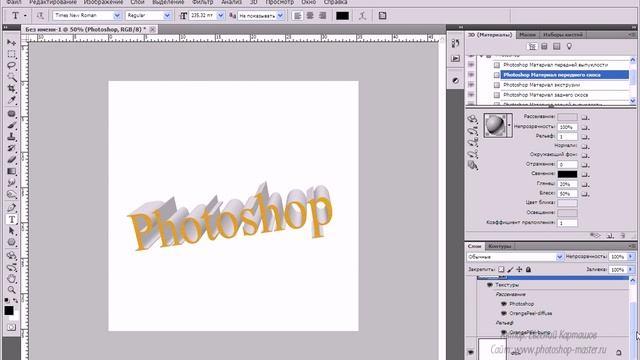This screenshot has height=360, width=640.
Task: Open the Просмотр menu
Action: point(280,2)
